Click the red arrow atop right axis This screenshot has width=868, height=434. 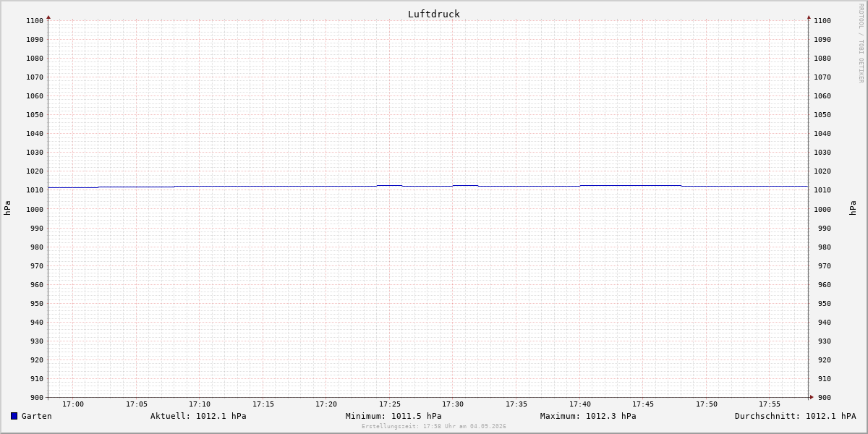coord(809,17)
